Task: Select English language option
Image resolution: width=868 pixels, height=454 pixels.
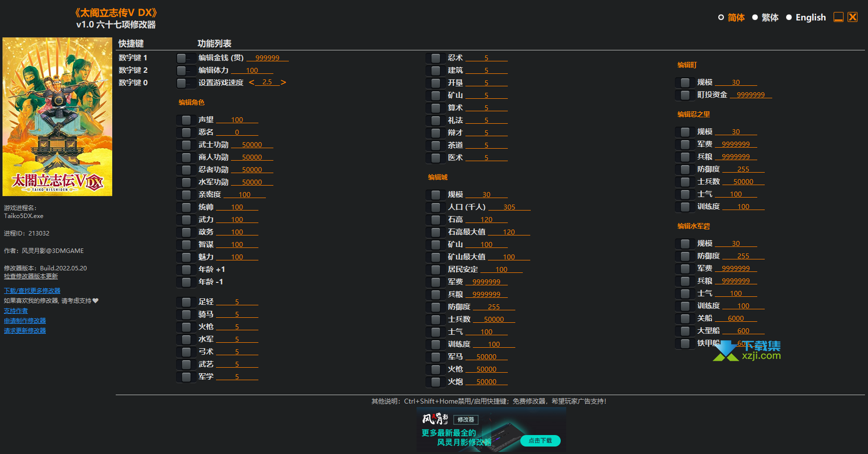Action: [x=806, y=17]
